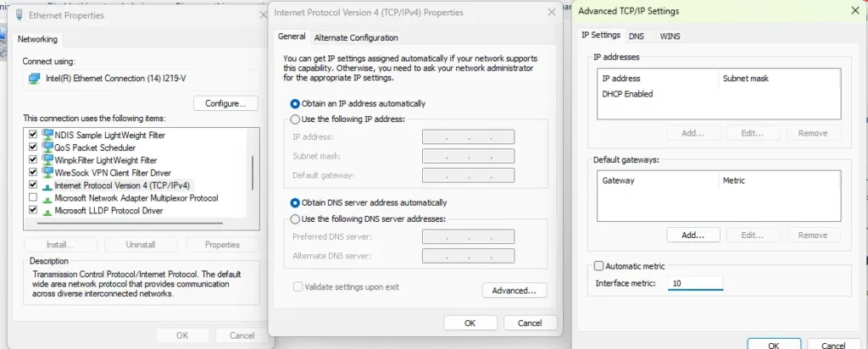Select 'Internet Protocol Version 4 (TCP/IPv4)' list row
Screen dimensions: 868x349
(x=122, y=186)
